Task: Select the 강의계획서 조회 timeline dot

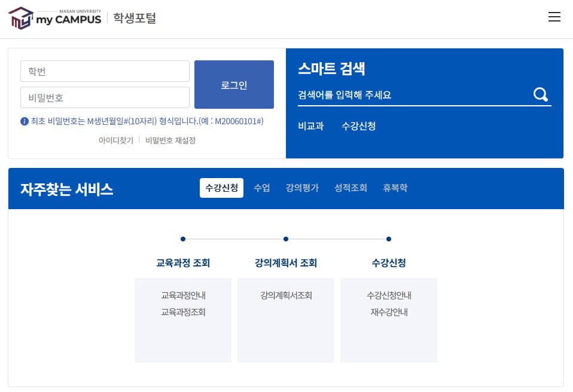Action: 285,238
